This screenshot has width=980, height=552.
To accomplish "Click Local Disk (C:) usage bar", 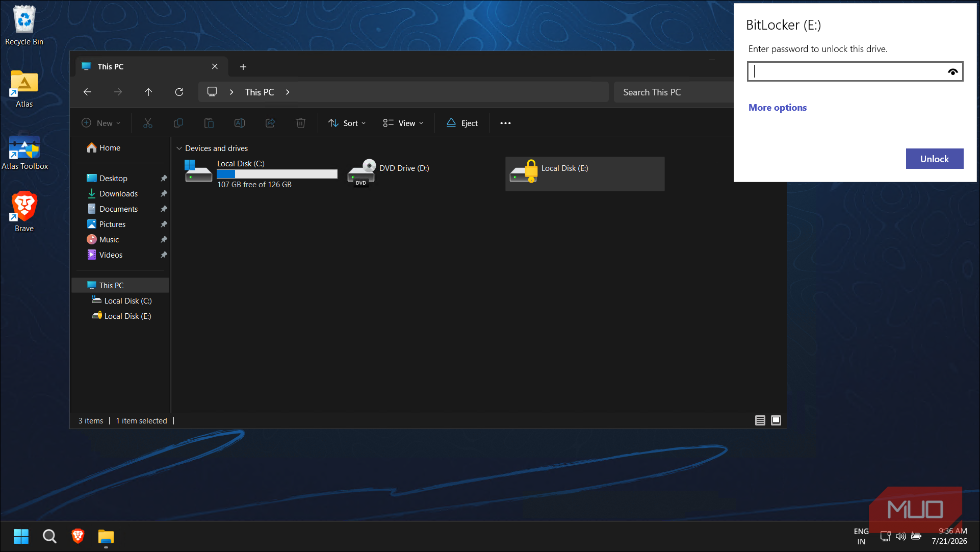I will [x=277, y=174].
